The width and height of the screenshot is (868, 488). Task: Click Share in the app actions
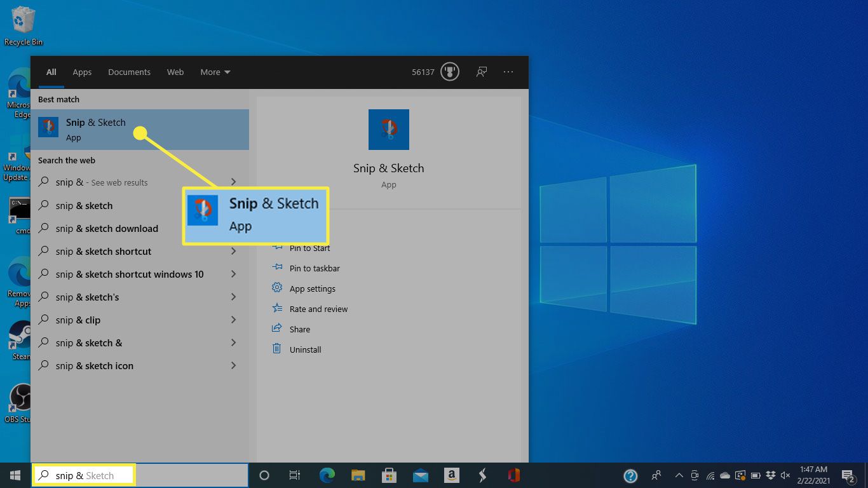click(299, 329)
